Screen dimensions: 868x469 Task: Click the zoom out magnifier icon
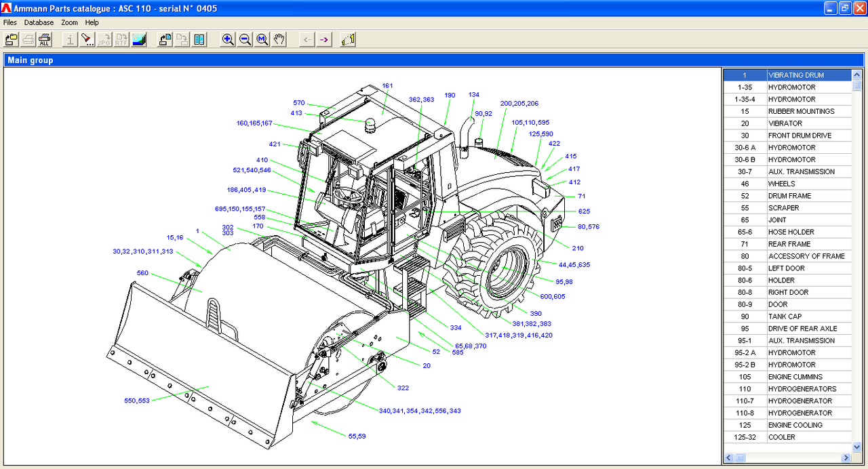pyautogui.click(x=245, y=40)
